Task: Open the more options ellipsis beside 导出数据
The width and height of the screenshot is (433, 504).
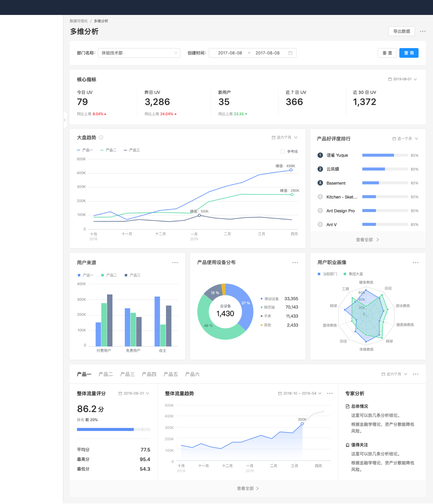Action: click(x=423, y=31)
